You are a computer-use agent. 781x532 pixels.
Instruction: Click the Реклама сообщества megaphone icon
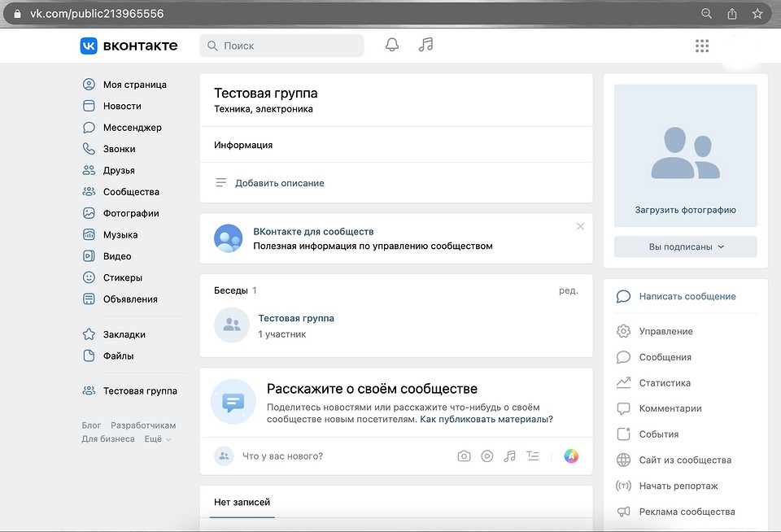(x=623, y=512)
